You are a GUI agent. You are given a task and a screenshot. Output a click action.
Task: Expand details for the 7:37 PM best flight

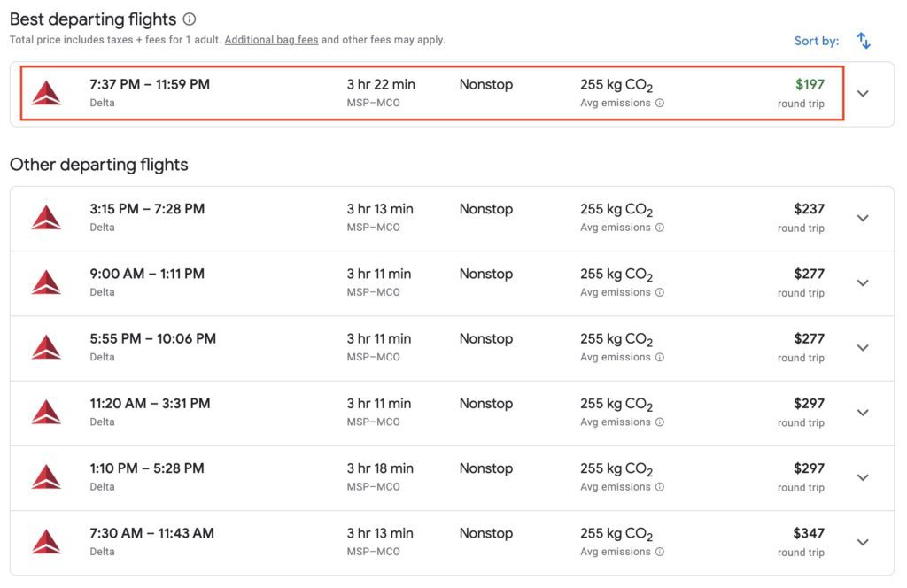tap(862, 92)
